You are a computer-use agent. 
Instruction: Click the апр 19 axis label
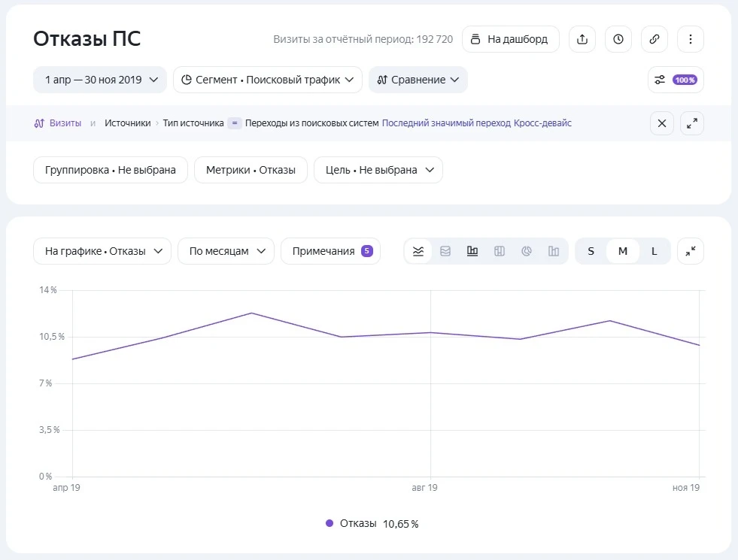click(66, 488)
